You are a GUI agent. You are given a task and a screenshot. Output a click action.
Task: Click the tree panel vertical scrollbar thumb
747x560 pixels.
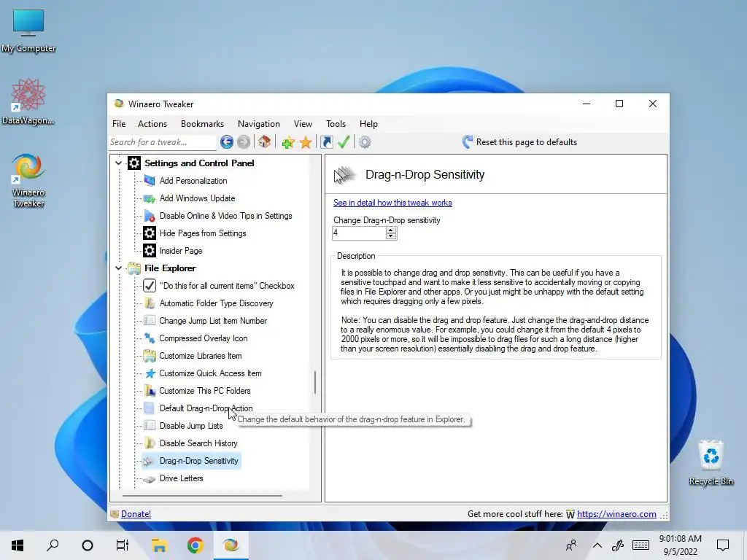pos(315,382)
